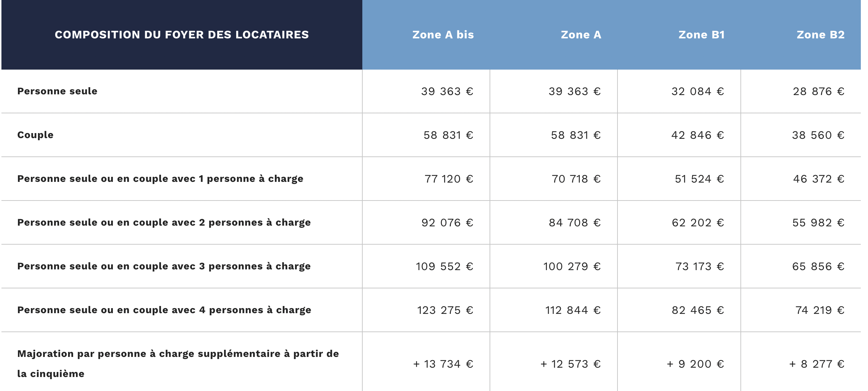Click the 'Zone B1' column header
This screenshot has height=391, width=868.
click(x=701, y=35)
